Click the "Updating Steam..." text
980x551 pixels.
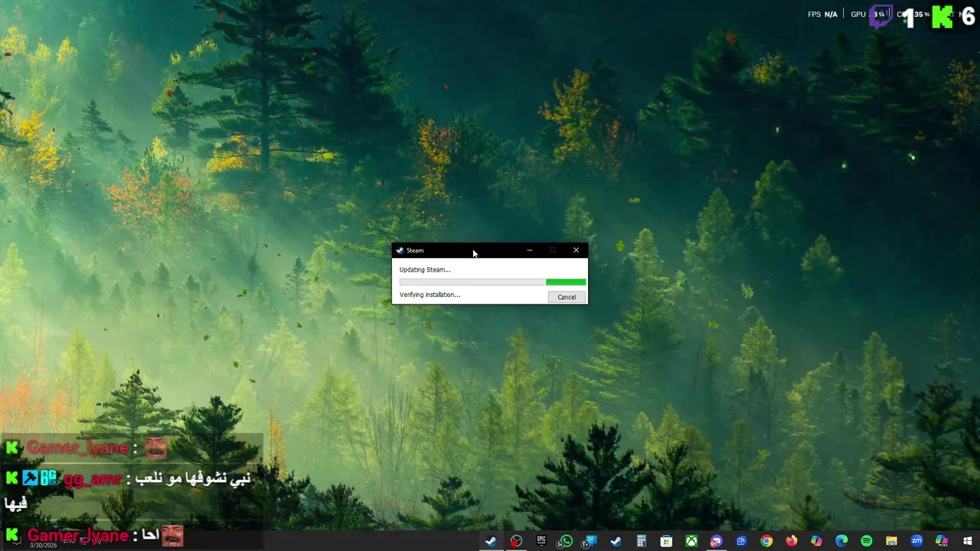pos(425,269)
